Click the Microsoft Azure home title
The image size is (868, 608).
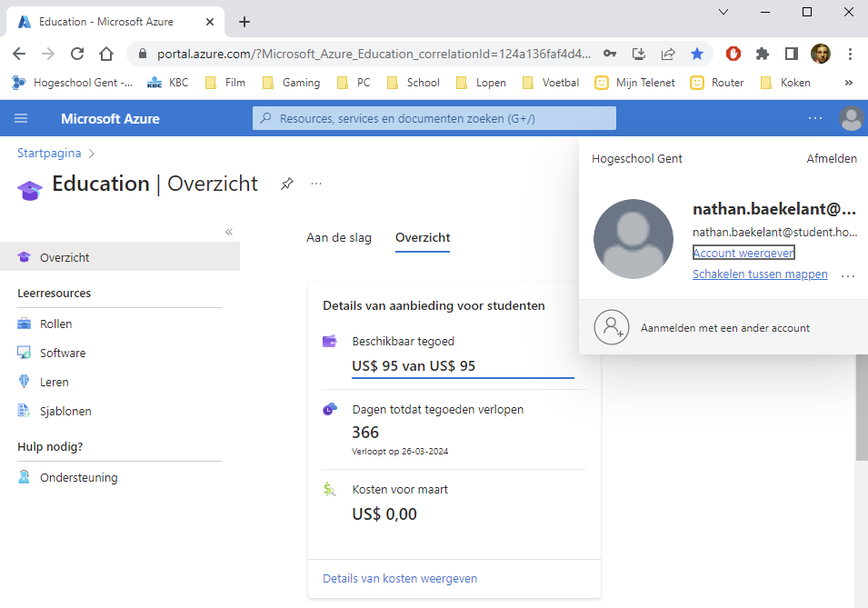[110, 118]
